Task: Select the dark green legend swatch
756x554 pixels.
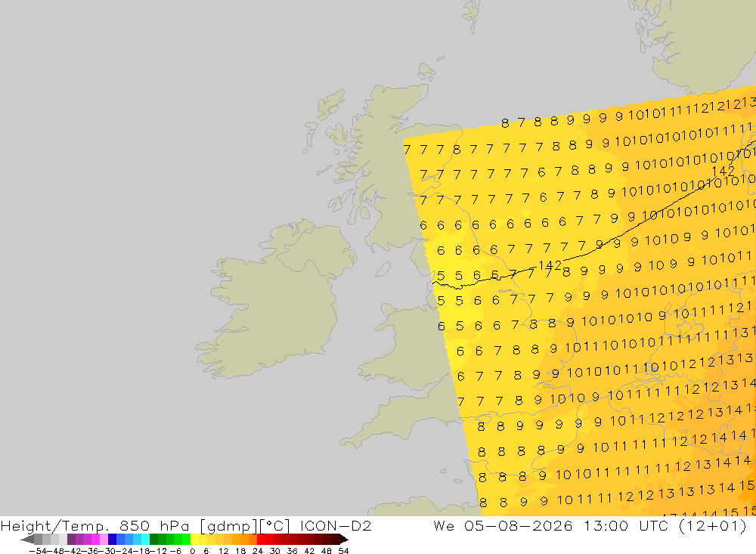Action: 153,540
